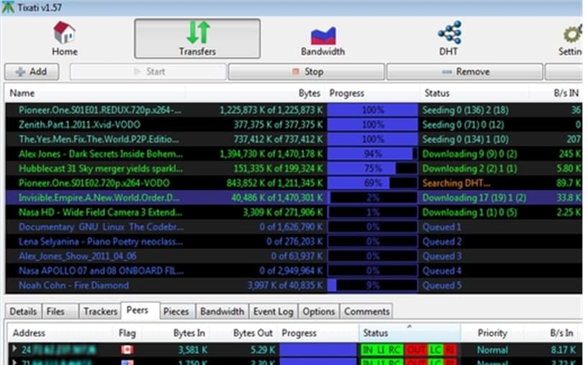This screenshot has width=588, height=365.
Task: Click the green IN LI RC status flags
Action: pyautogui.click(x=381, y=350)
